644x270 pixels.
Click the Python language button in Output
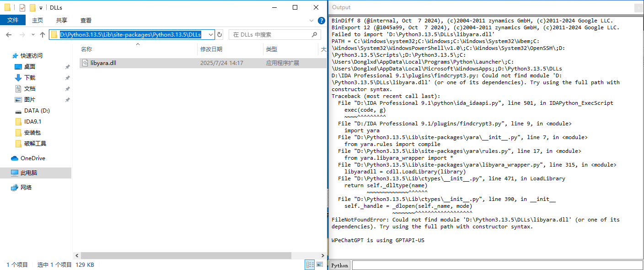(339, 265)
